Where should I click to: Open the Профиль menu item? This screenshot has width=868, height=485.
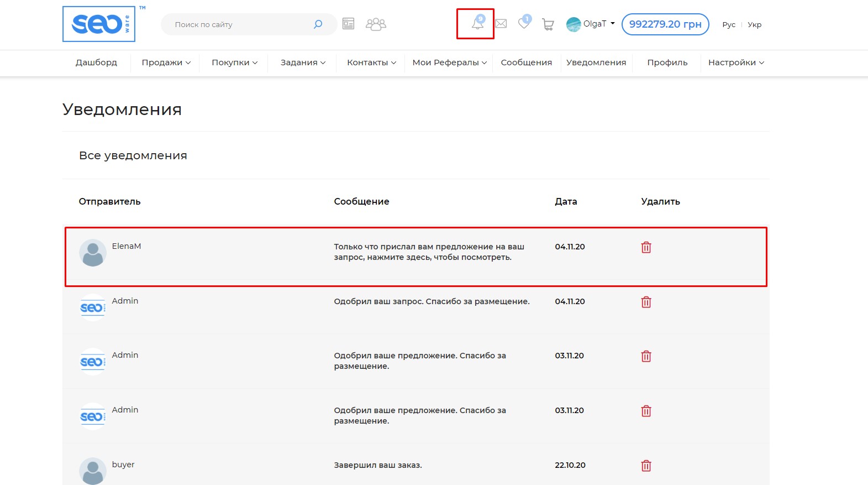pos(667,62)
